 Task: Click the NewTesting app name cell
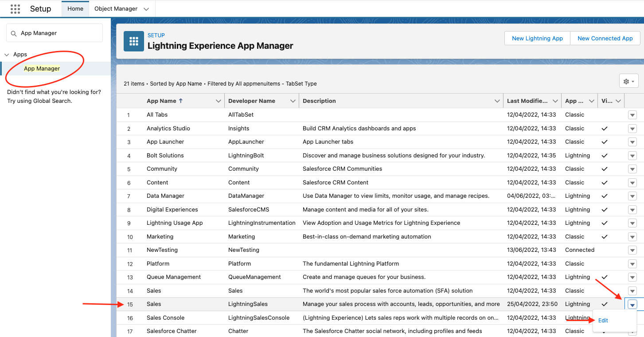162,250
